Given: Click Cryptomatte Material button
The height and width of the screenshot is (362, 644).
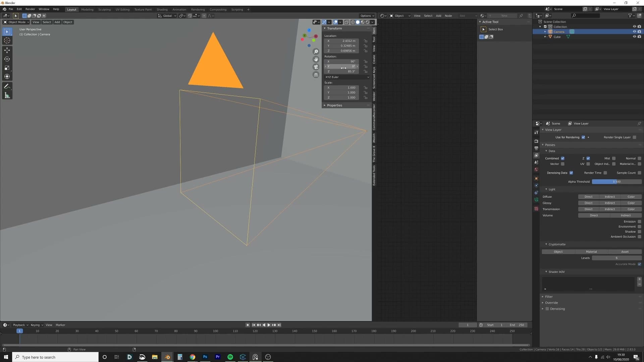Looking at the screenshot, I should pos(591,252).
